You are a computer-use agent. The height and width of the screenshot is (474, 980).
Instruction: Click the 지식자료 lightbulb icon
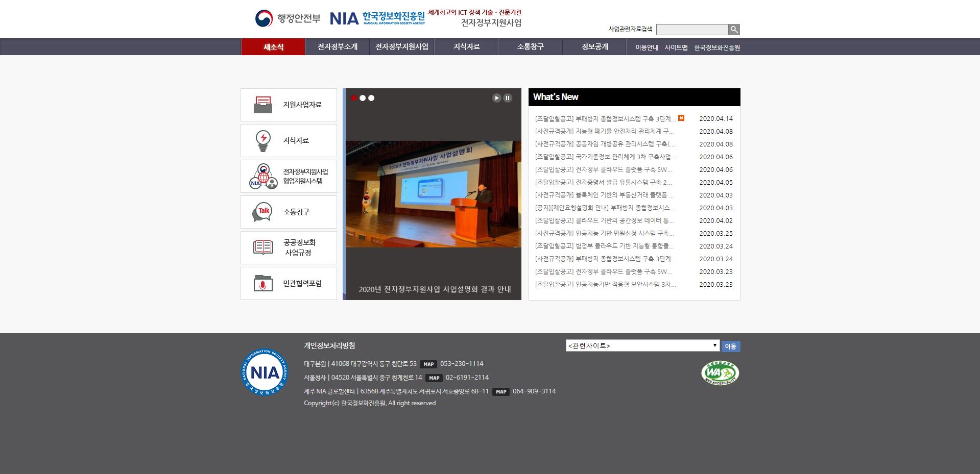coord(263,140)
